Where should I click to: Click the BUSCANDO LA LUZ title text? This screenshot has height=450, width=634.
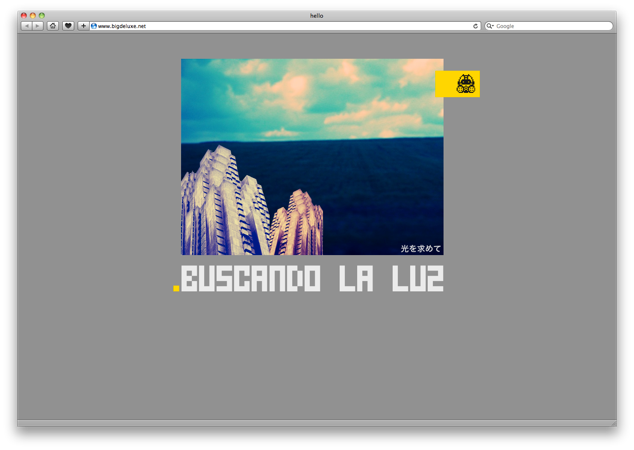313,278
